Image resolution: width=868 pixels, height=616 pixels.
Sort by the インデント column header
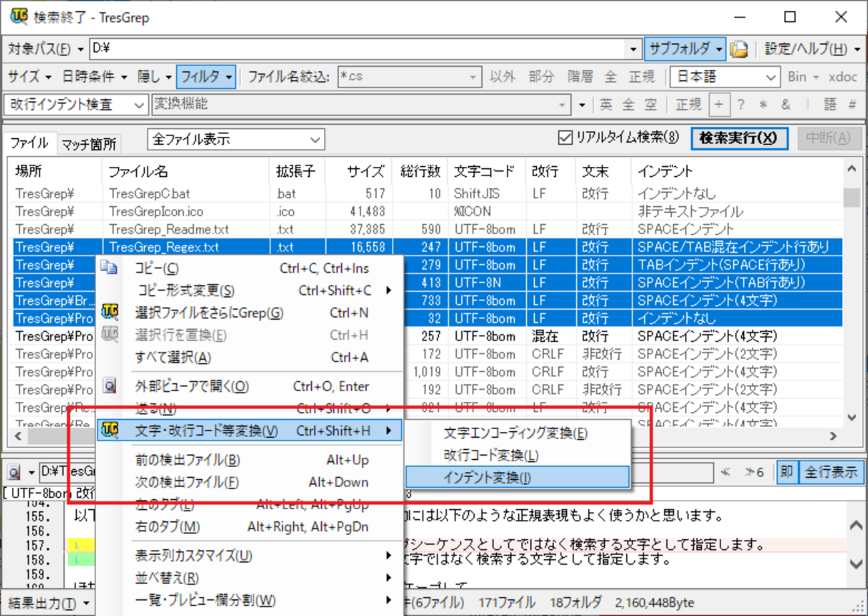pos(737,172)
